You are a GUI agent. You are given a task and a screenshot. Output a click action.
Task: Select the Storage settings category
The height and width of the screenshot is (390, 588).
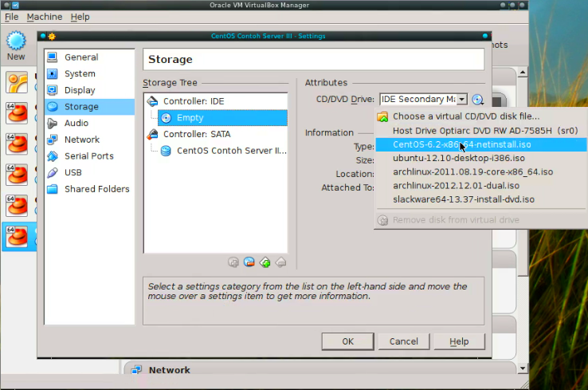89,107
